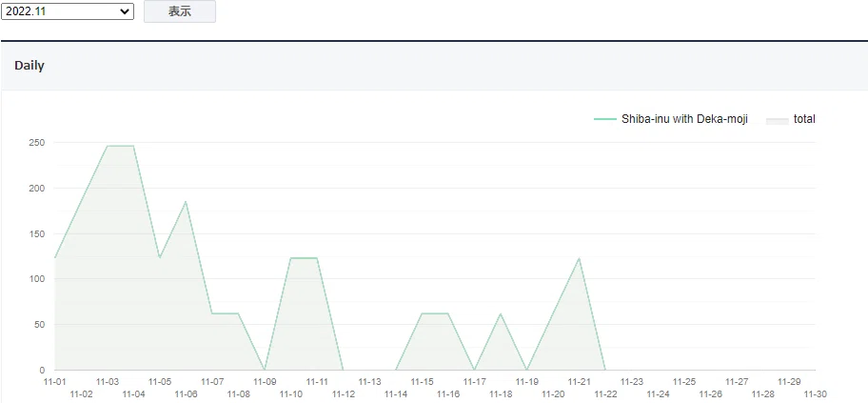
Task: Click the 11-06 peak point near 185
Action: click(x=186, y=202)
